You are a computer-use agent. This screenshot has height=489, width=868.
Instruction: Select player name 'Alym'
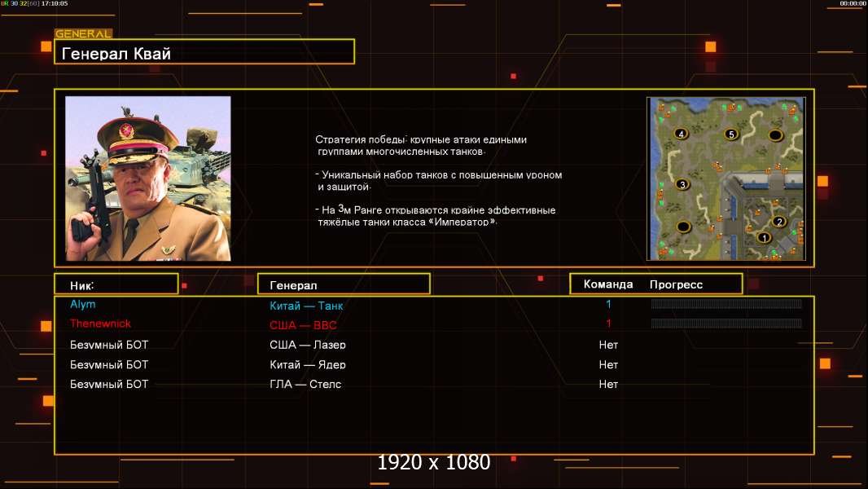pyautogui.click(x=82, y=304)
